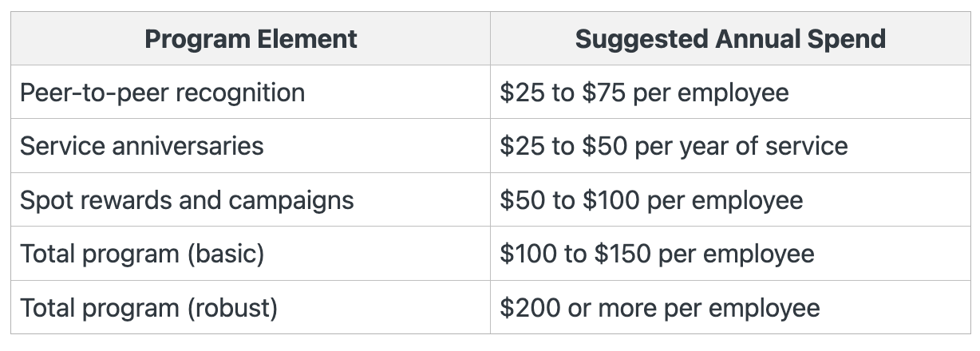Click the Program Element column header

tap(251, 38)
